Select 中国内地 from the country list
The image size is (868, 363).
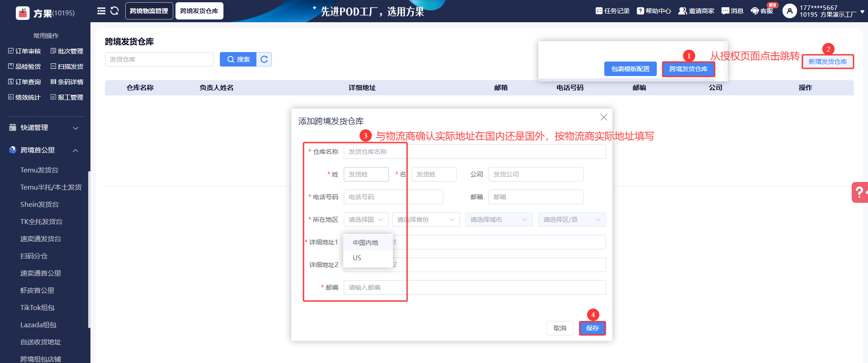point(365,243)
